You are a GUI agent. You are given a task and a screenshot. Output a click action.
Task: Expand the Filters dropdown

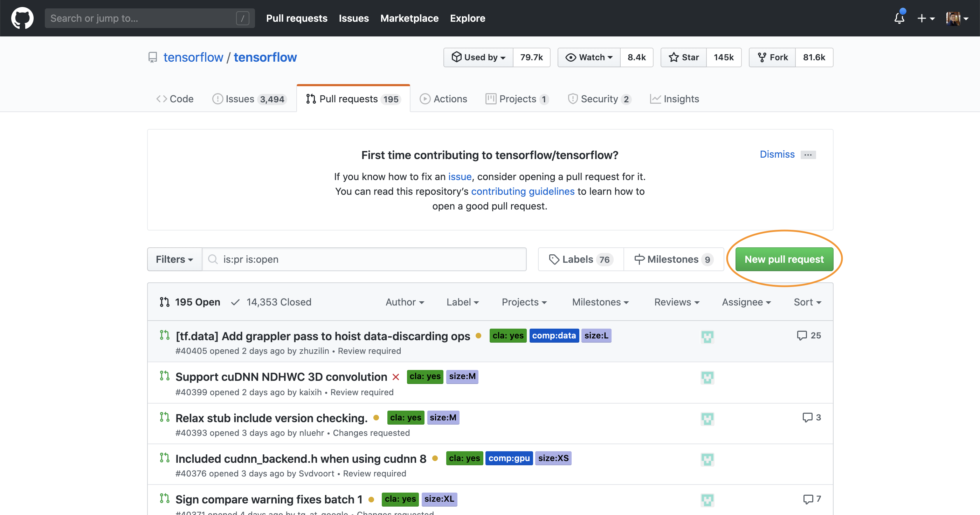click(x=174, y=259)
